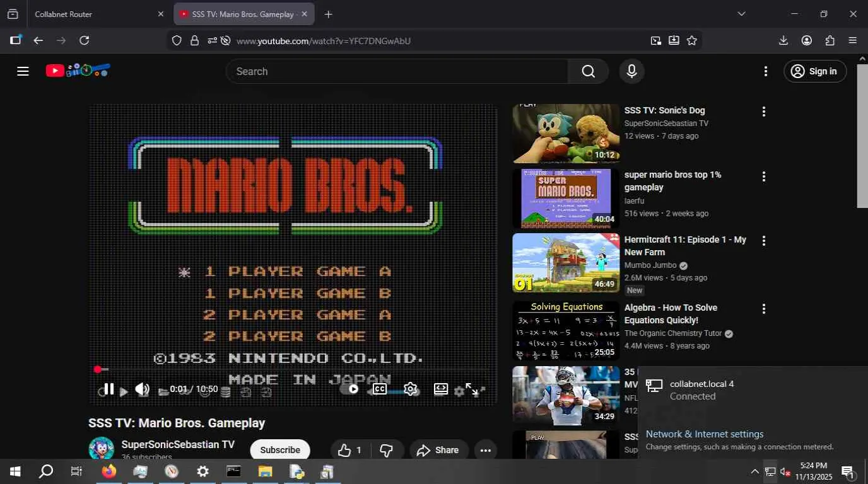Image resolution: width=868 pixels, height=484 pixels.
Task: Play the Hermitcraft 11 Episode 1 thumbnail
Action: [566, 263]
